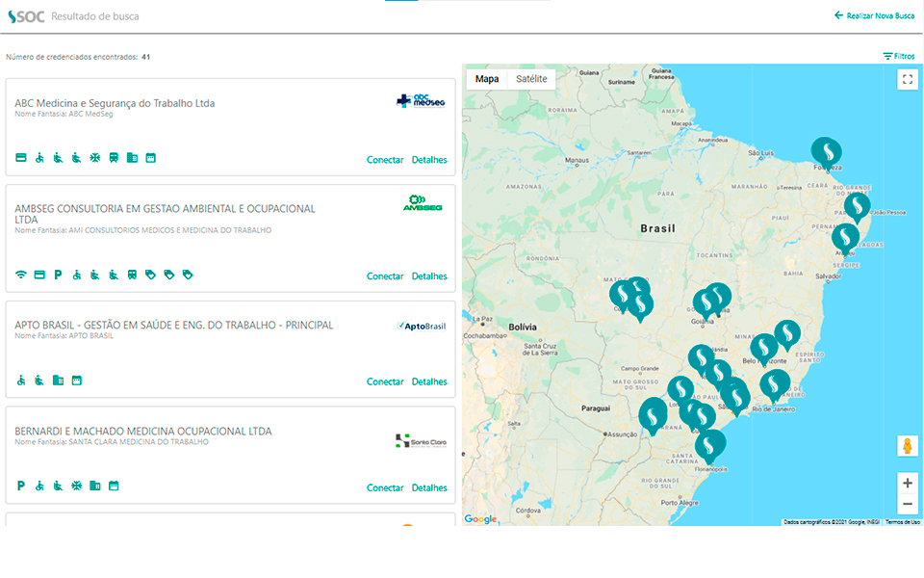The width and height of the screenshot is (924, 578).
Task: Click the Wi-Fi icon on the AMBSEG card
Action: pos(20,275)
